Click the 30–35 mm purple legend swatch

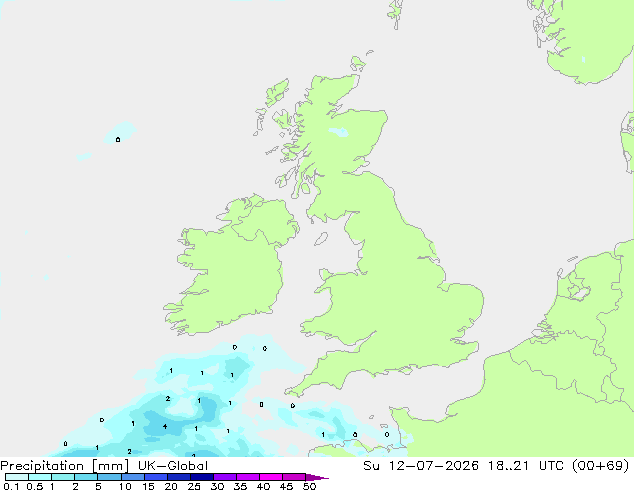coord(224,477)
